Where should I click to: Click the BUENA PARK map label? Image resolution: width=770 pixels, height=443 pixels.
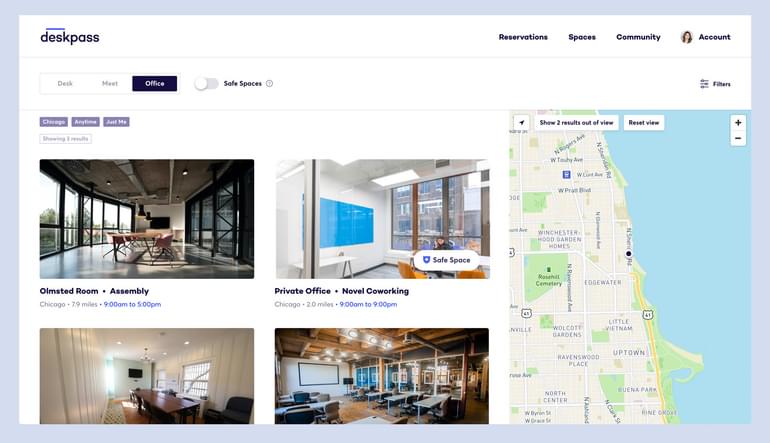coord(637,389)
